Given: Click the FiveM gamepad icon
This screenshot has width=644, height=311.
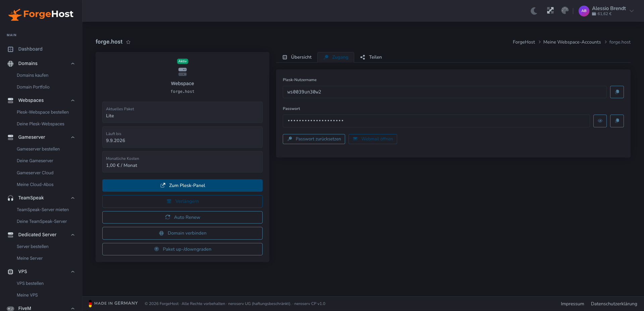Looking at the screenshot, I should coord(10,308).
